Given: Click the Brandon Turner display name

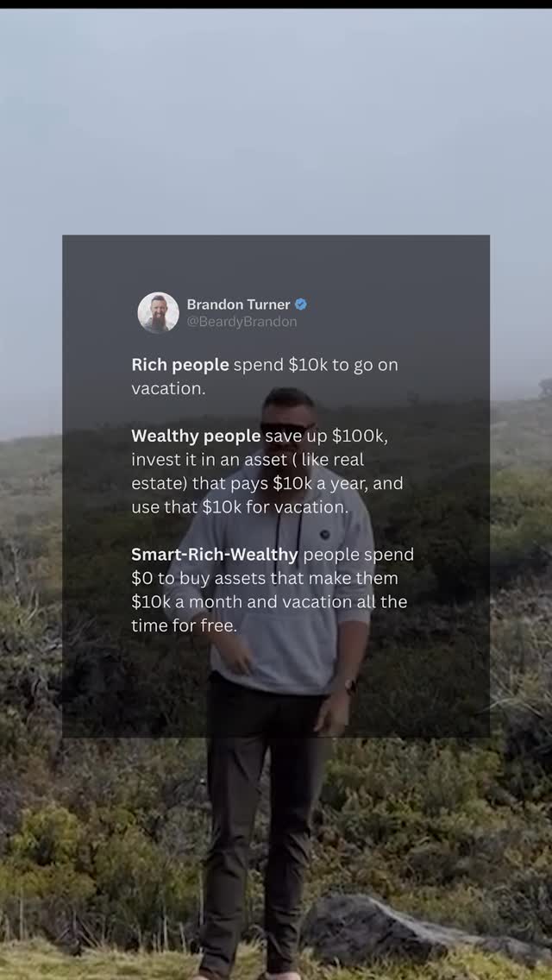Looking at the screenshot, I should [x=238, y=305].
